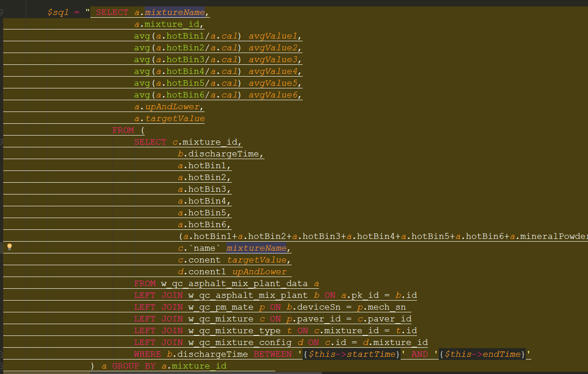Screen dimensions: 588x374
Task: Select the highlighted mixtureName in the SELECT clause
Action: (x=175, y=12)
